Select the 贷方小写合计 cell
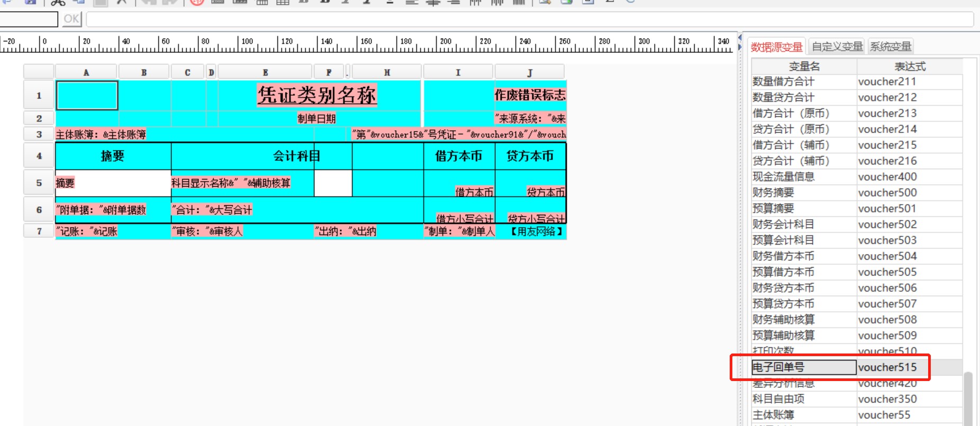This screenshot has width=980, height=426. coord(536,218)
